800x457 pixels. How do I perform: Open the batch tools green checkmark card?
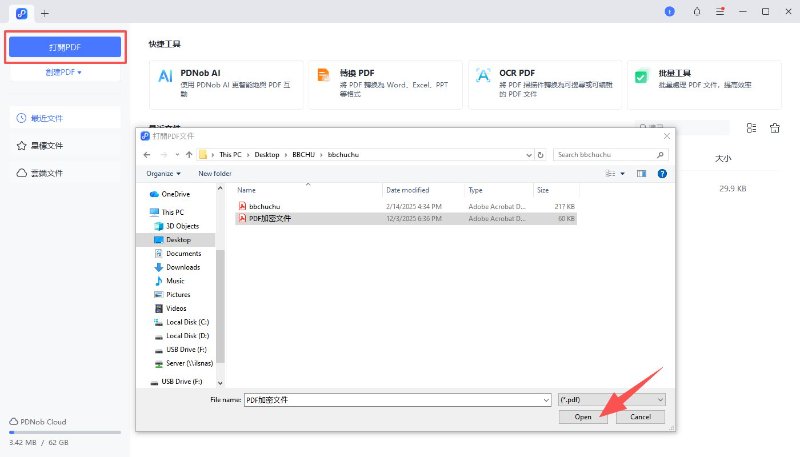[x=642, y=76]
